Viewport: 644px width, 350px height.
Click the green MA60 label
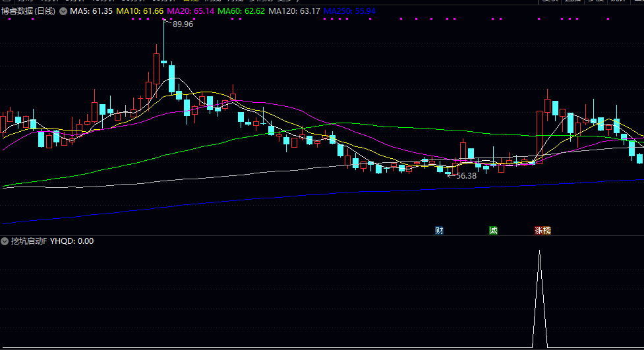[x=241, y=12]
